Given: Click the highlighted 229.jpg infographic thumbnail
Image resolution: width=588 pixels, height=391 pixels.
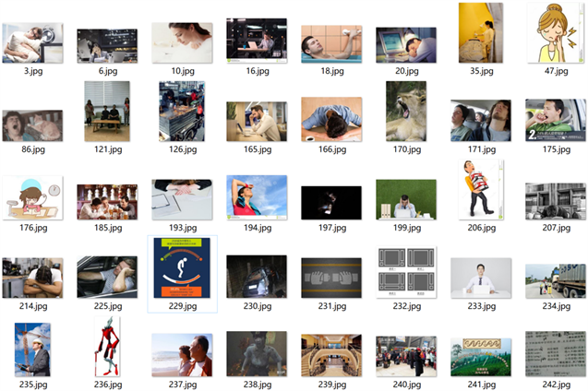Looking at the screenshot, I should (x=182, y=267).
